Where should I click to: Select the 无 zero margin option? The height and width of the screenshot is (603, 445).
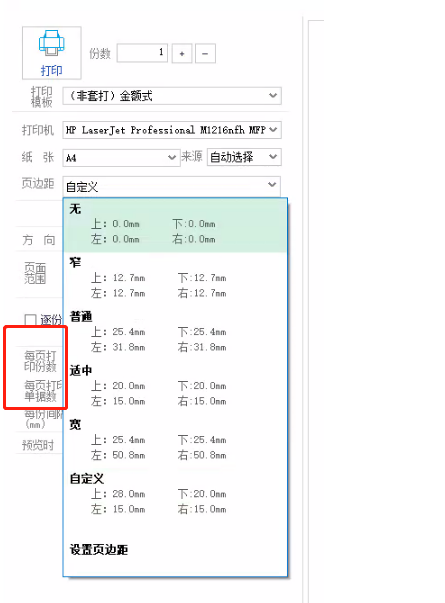[175, 225]
